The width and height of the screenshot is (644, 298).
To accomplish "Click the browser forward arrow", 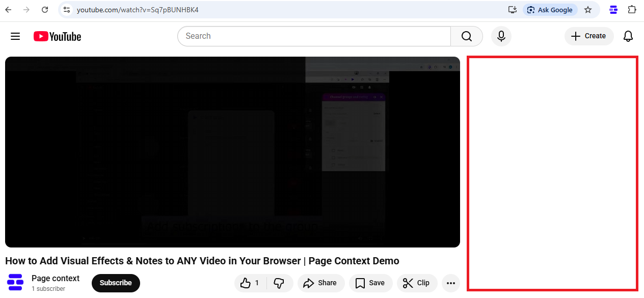I will [x=26, y=10].
